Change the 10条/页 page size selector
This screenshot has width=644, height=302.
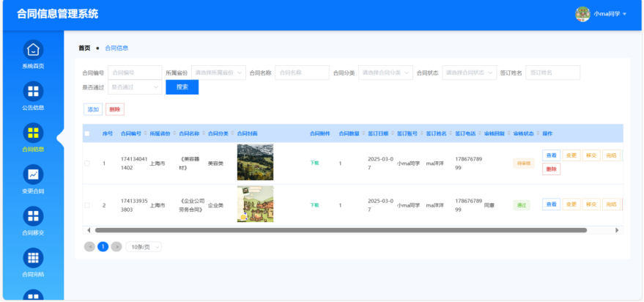coord(144,246)
